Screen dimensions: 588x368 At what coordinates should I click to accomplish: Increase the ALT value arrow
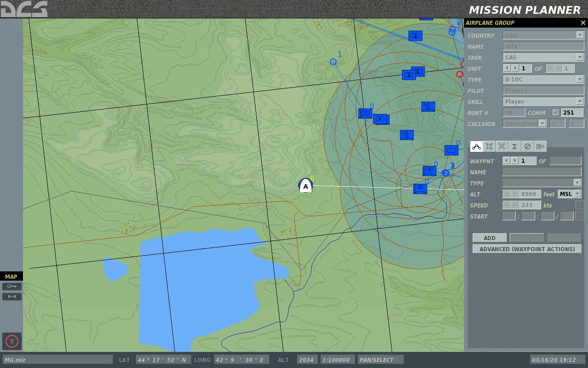(514, 194)
